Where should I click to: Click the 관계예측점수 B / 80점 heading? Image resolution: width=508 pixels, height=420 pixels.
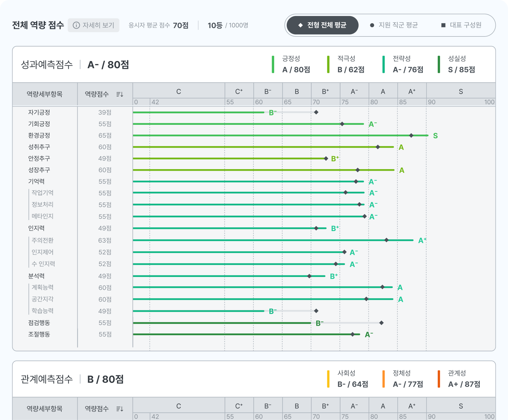pos(72,379)
